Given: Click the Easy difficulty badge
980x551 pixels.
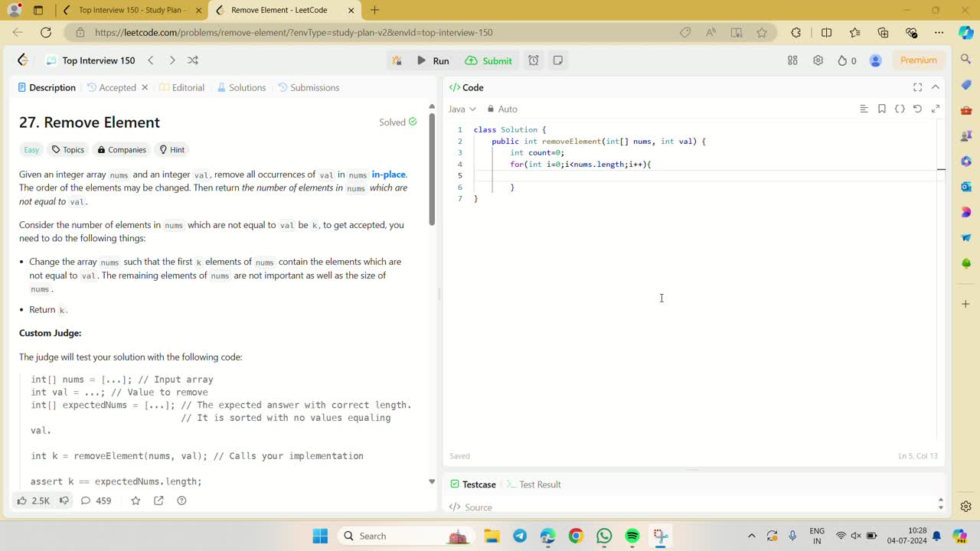Looking at the screenshot, I should click(31, 149).
